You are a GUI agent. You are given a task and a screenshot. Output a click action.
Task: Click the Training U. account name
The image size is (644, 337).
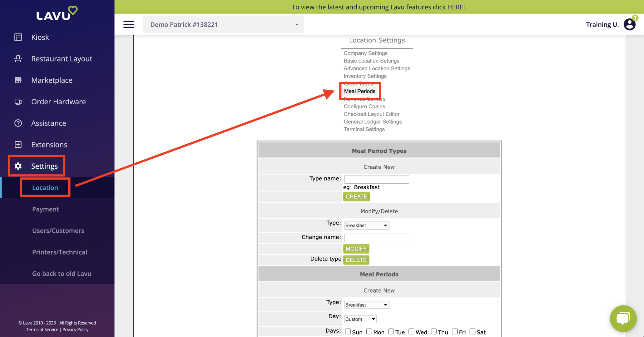click(x=602, y=24)
